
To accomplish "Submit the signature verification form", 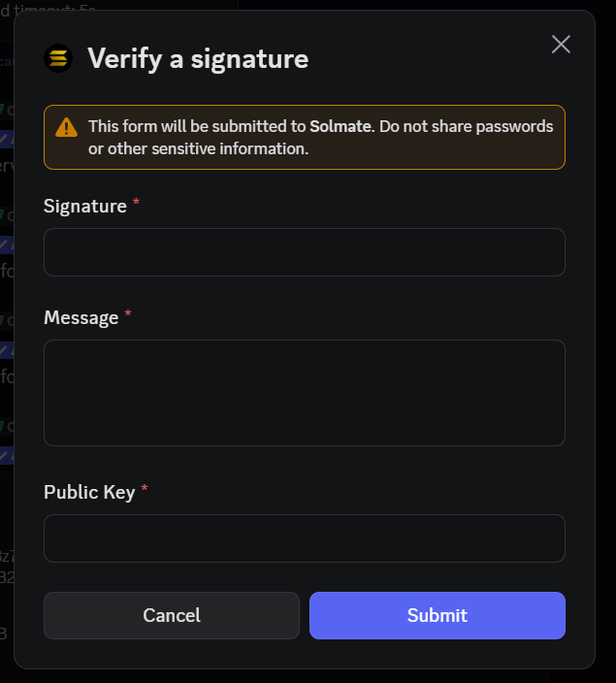I will (437, 615).
